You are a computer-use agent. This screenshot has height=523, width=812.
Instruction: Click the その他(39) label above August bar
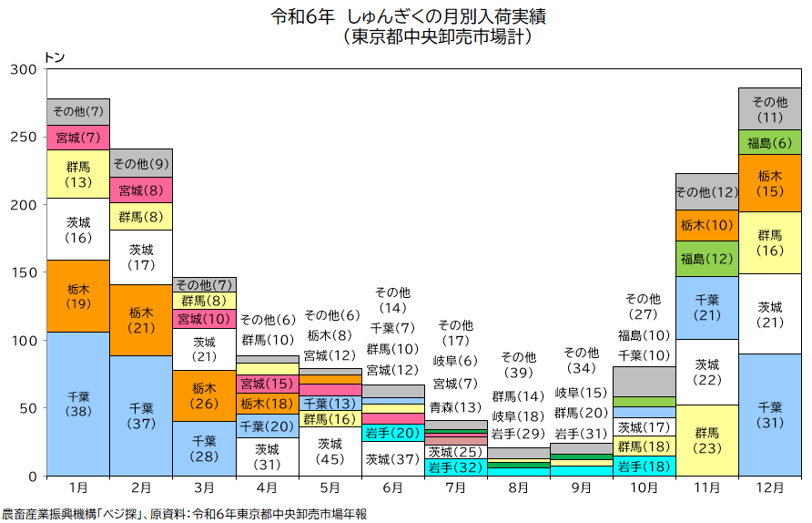click(x=518, y=364)
